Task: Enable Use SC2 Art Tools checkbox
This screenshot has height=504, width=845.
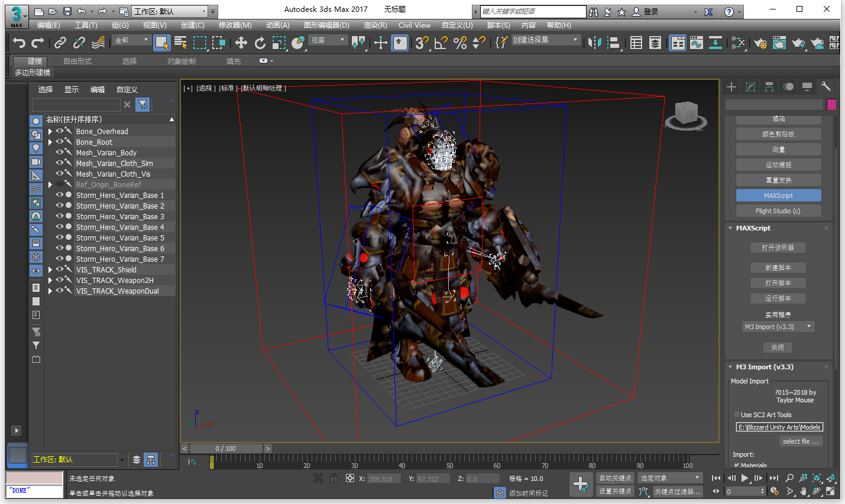Action: click(x=737, y=415)
